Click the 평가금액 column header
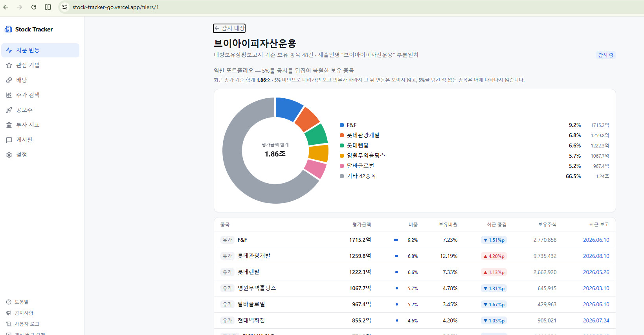Viewport: 644px width, 335px height. 361,225
